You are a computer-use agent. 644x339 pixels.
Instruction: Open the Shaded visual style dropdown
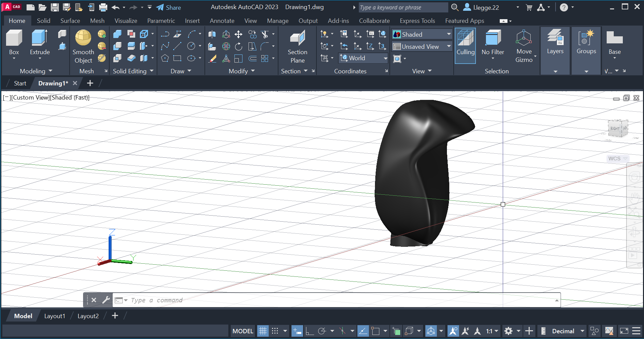[x=422, y=34]
